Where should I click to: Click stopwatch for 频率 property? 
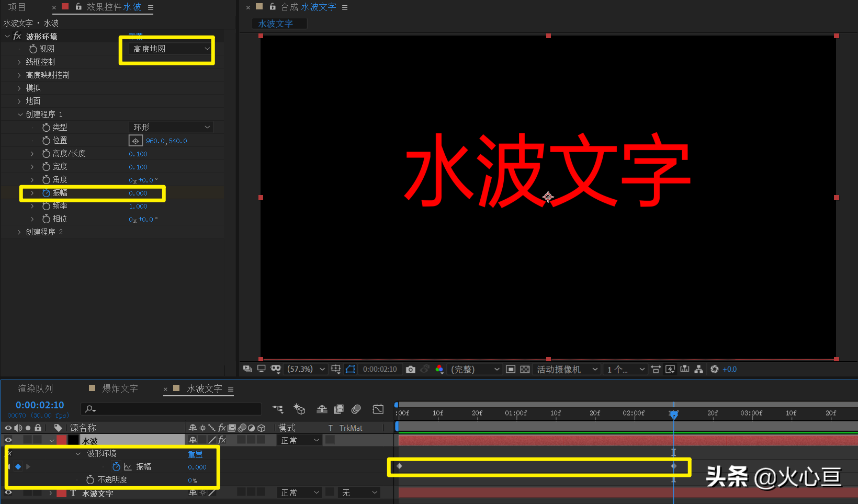click(x=46, y=206)
